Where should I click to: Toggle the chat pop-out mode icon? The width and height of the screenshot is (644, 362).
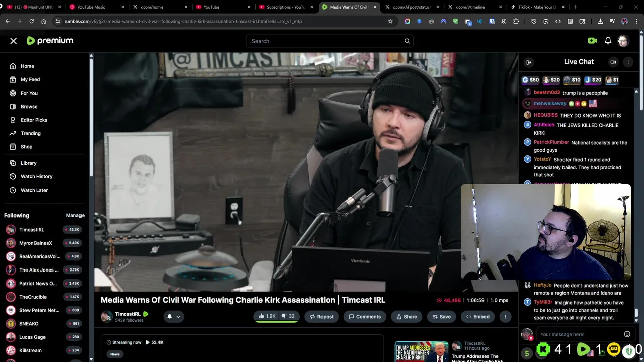click(x=613, y=62)
